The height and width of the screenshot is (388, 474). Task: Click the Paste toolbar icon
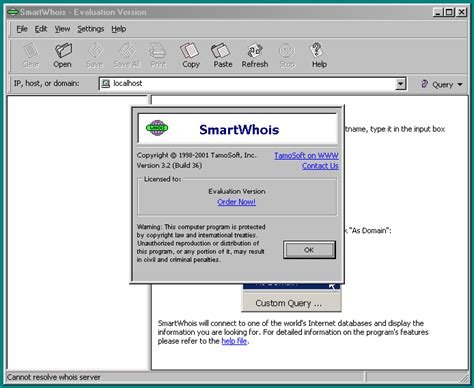tap(223, 55)
